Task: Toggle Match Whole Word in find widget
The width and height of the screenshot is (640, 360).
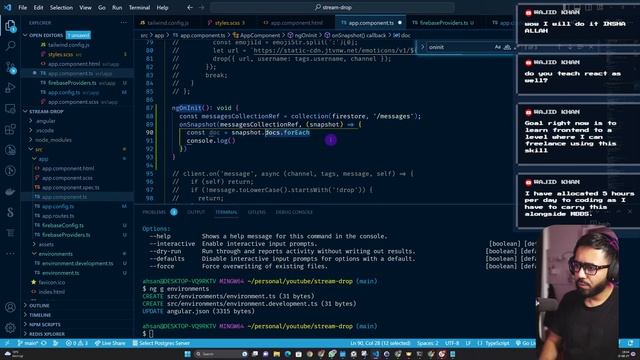Action: click(507, 47)
